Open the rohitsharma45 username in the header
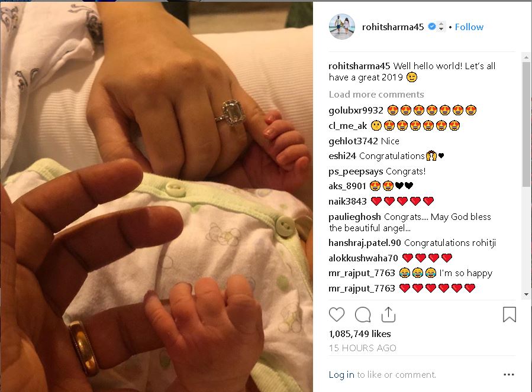 point(393,27)
